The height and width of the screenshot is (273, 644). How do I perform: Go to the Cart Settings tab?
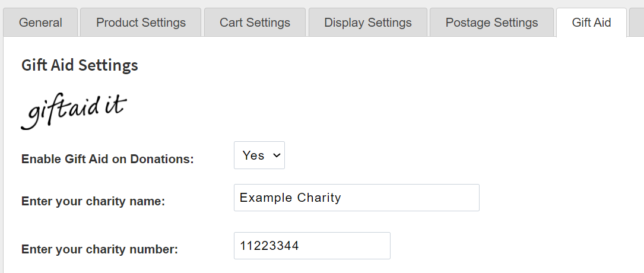(255, 23)
